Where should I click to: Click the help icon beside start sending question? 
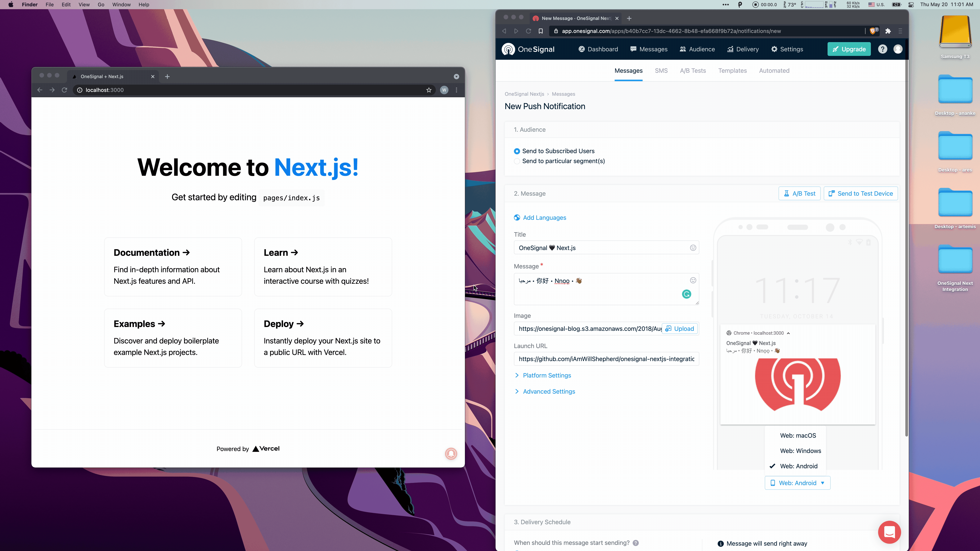click(x=636, y=543)
